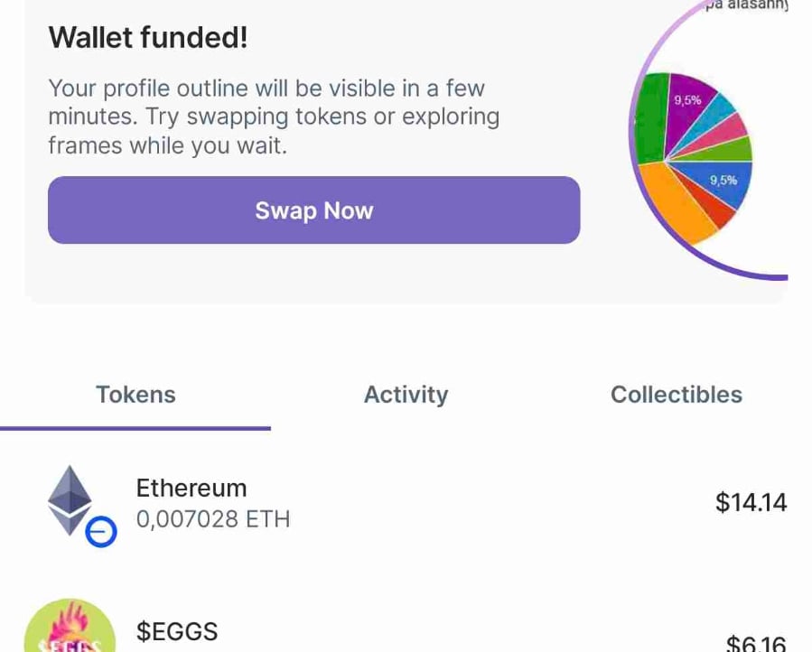Tap the blue network badge on Ethereum
812x652 pixels.
click(x=101, y=533)
